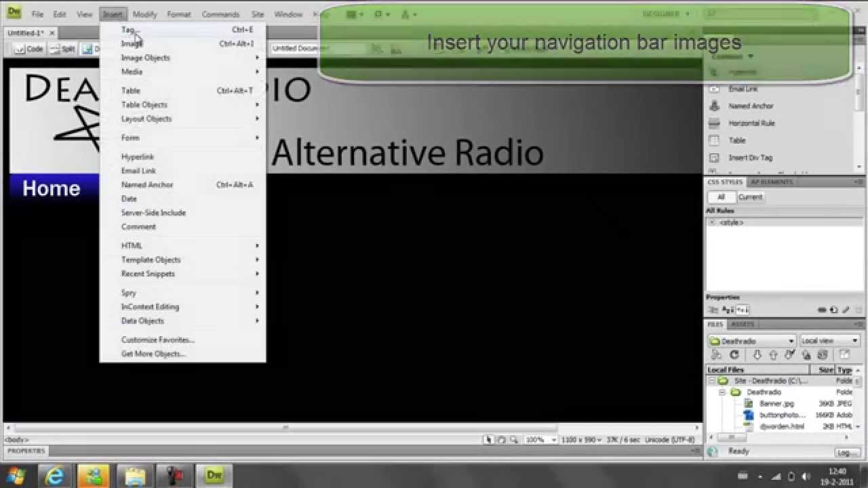The height and width of the screenshot is (488, 868).
Task: Click the Edit Rule pencil icon
Action: [845, 310]
